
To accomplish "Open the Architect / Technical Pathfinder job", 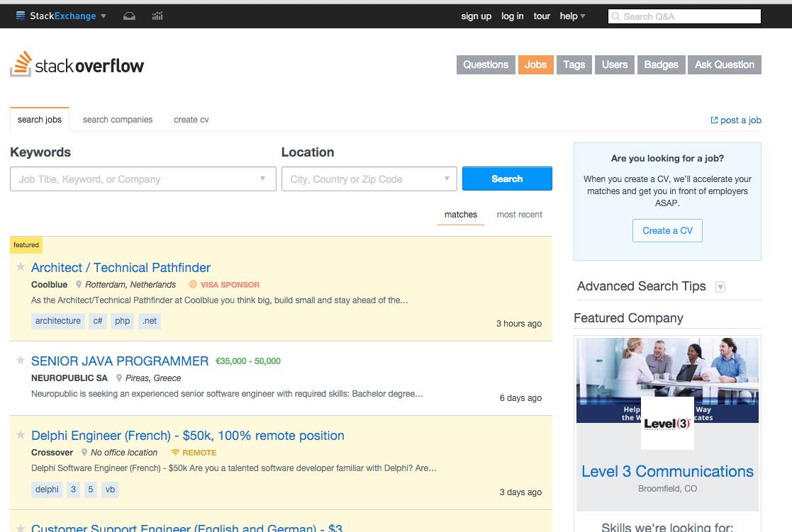I will click(121, 268).
